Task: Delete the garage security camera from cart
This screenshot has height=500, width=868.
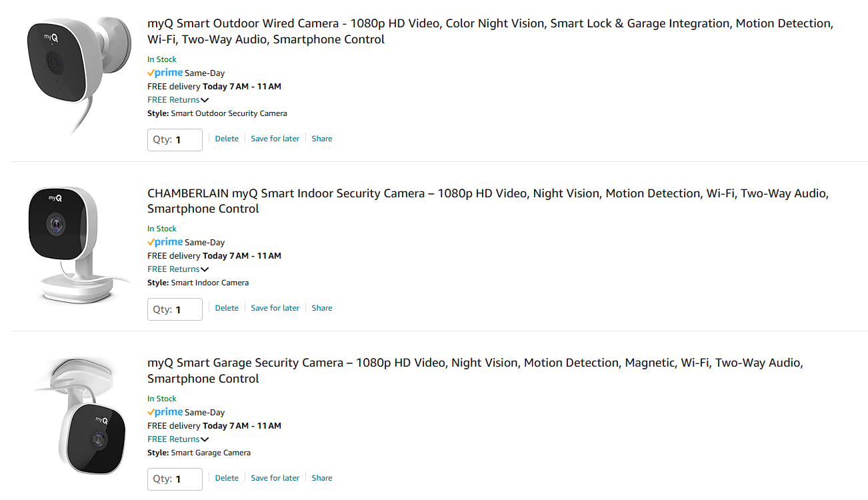Action: (x=227, y=478)
